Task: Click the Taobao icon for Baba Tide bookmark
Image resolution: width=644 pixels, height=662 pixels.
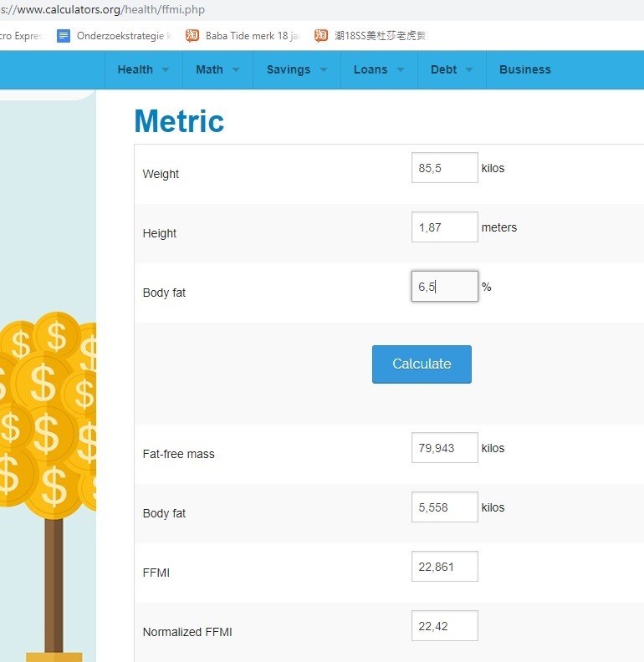Action: (x=192, y=36)
